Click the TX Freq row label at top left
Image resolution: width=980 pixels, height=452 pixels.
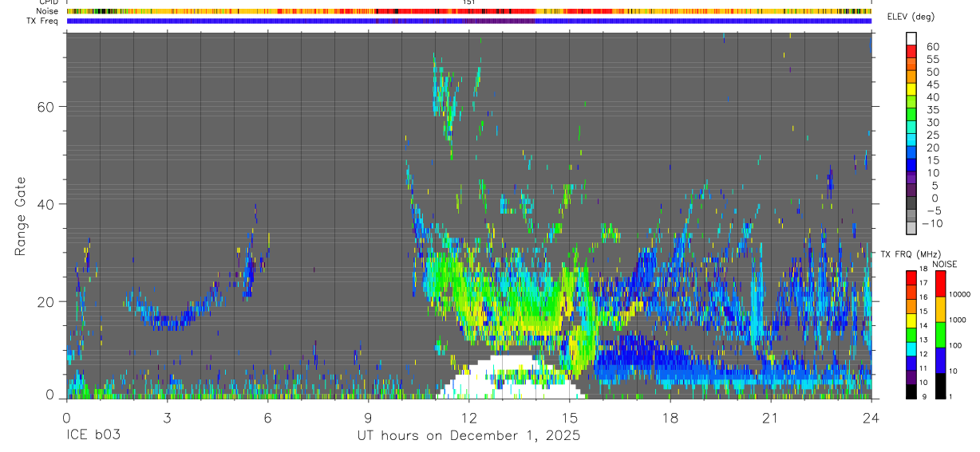pyautogui.click(x=42, y=21)
